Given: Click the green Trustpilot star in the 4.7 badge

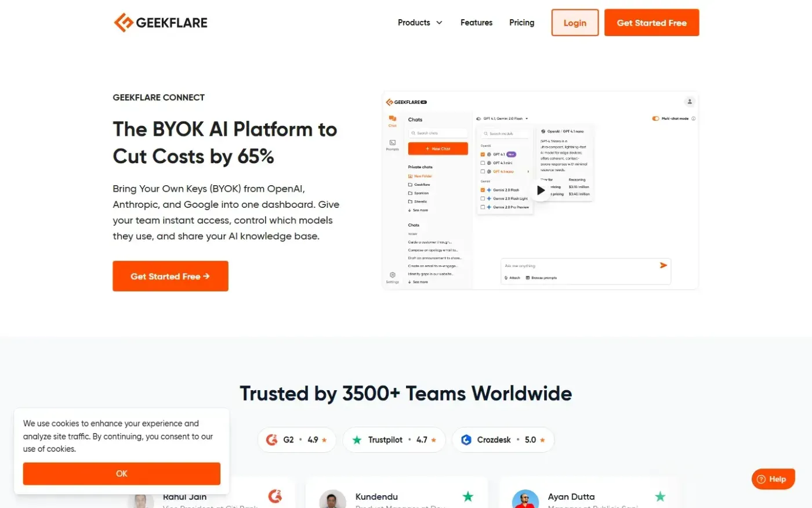Looking at the screenshot, I should pyautogui.click(x=357, y=439).
